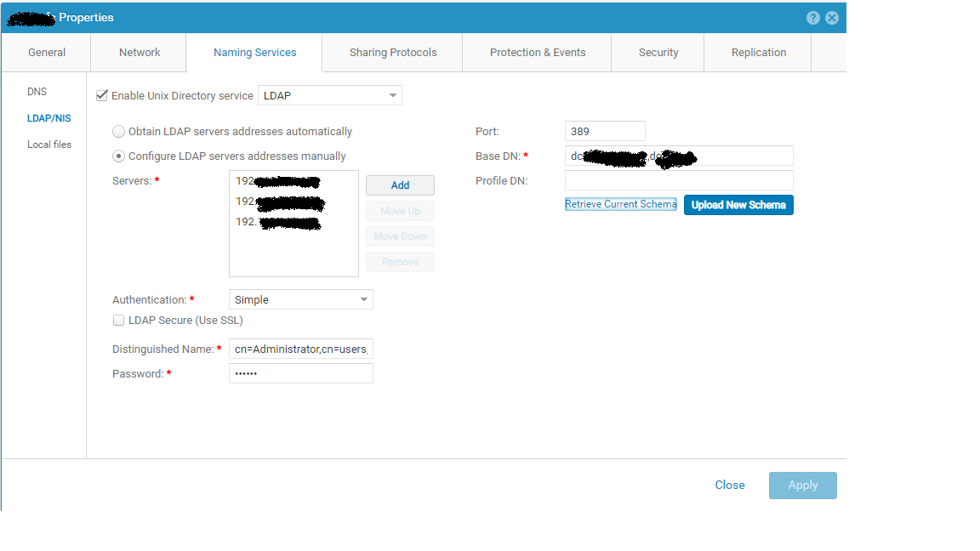The width and height of the screenshot is (980, 551).
Task: Switch to the Replication tab
Action: coord(757,52)
